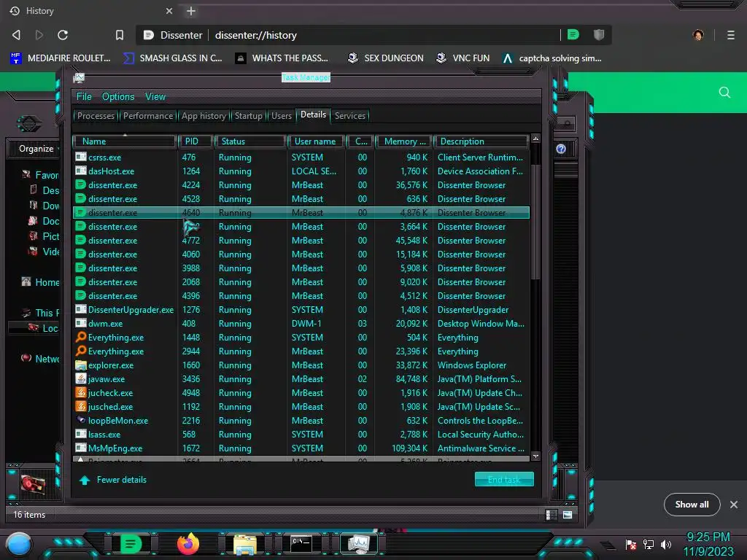747x560 pixels.
Task: Click the Everything.exe icon with PID 1448
Action: click(x=81, y=337)
